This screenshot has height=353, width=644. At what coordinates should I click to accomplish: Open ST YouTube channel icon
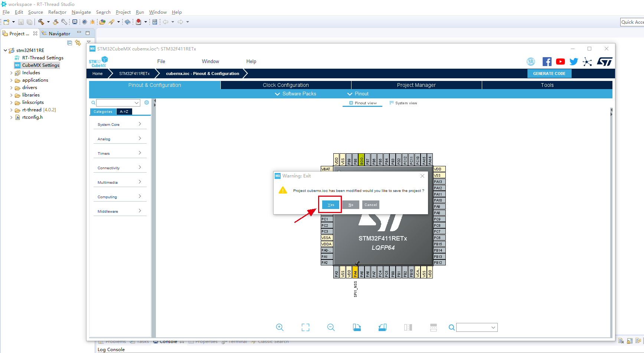pos(560,62)
